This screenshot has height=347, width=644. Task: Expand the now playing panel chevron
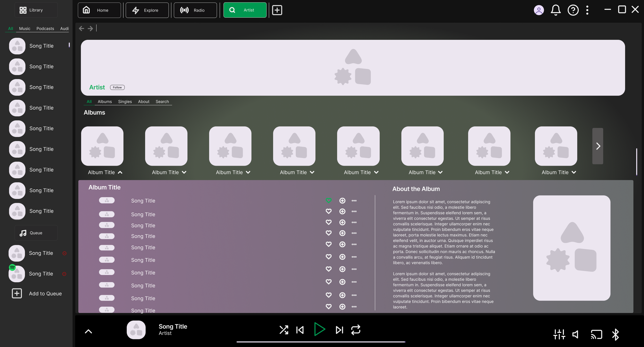click(88, 332)
